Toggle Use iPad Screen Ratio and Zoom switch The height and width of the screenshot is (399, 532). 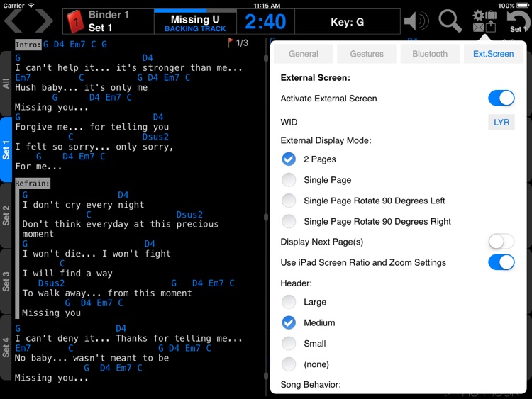point(501,262)
